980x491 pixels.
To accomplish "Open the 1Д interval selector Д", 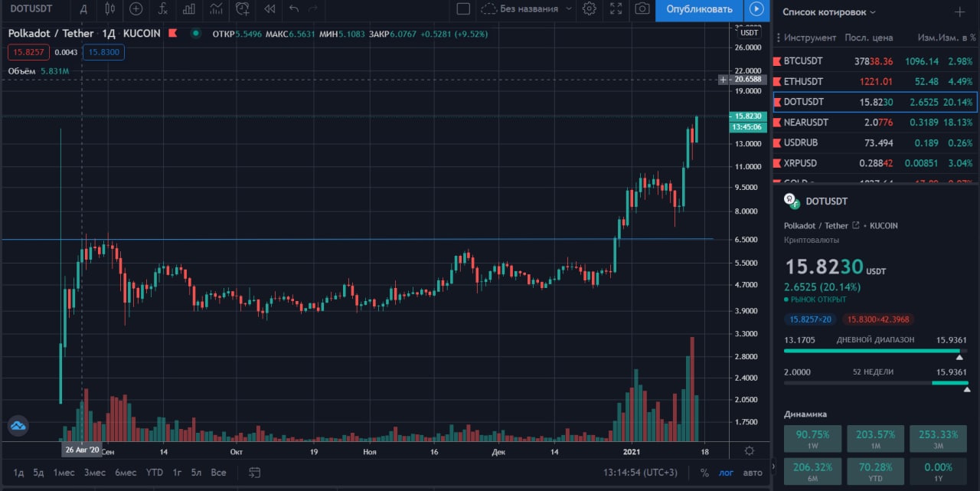I will coord(83,9).
